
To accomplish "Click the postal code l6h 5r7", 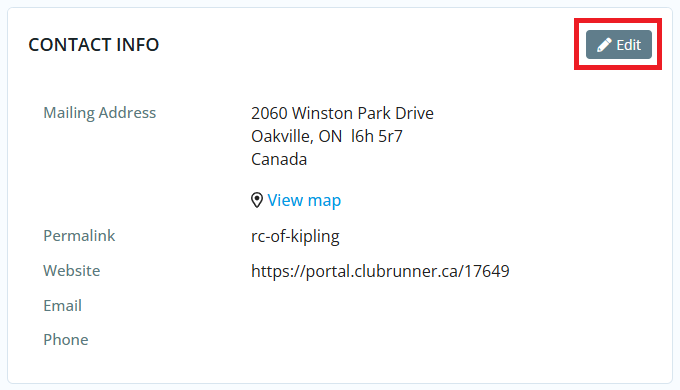I will (x=377, y=136).
